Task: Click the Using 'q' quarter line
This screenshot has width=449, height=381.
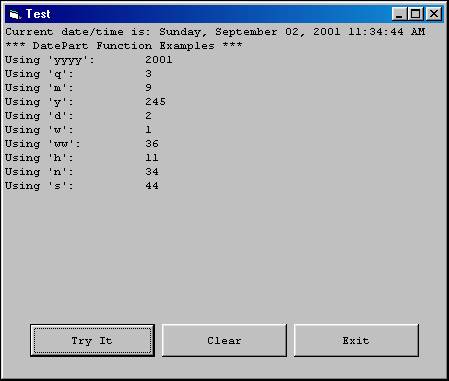Action: point(78,74)
